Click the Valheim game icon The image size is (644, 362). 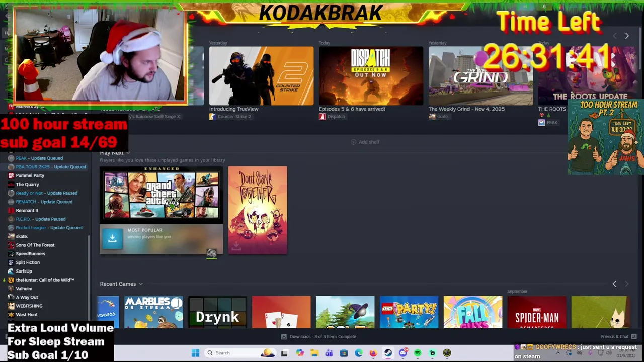pos(11,289)
